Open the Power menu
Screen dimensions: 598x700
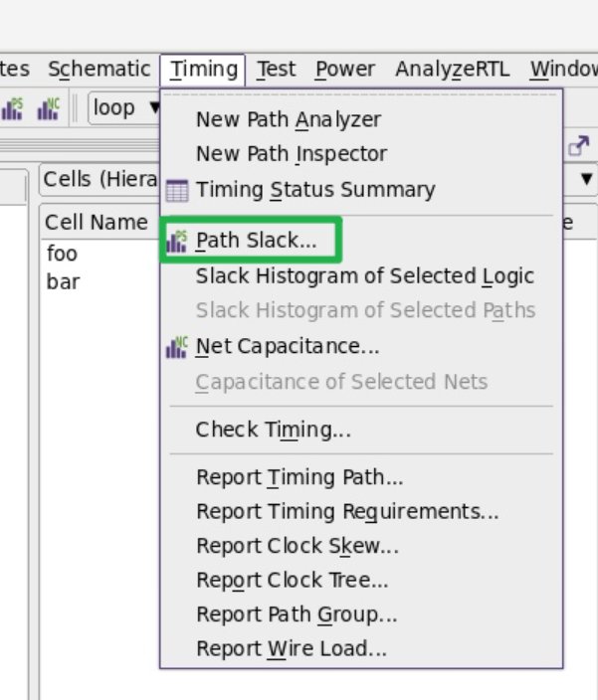[345, 70]
